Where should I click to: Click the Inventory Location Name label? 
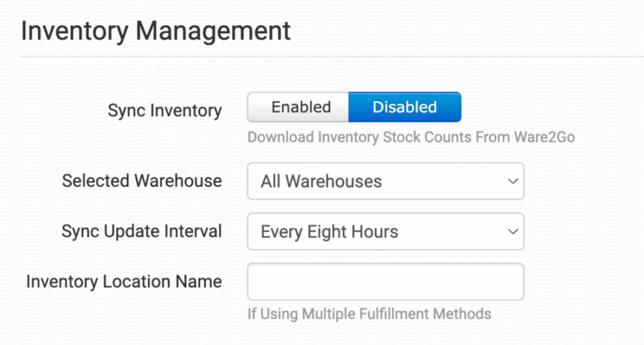(x=124, y=282)
